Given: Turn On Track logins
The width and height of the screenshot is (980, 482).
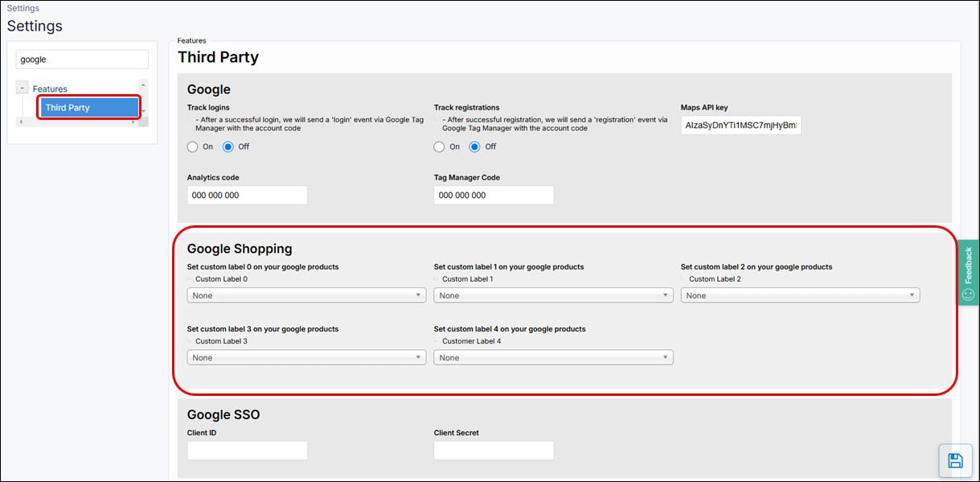Looking at the screenshot, I should click(193, 146).
